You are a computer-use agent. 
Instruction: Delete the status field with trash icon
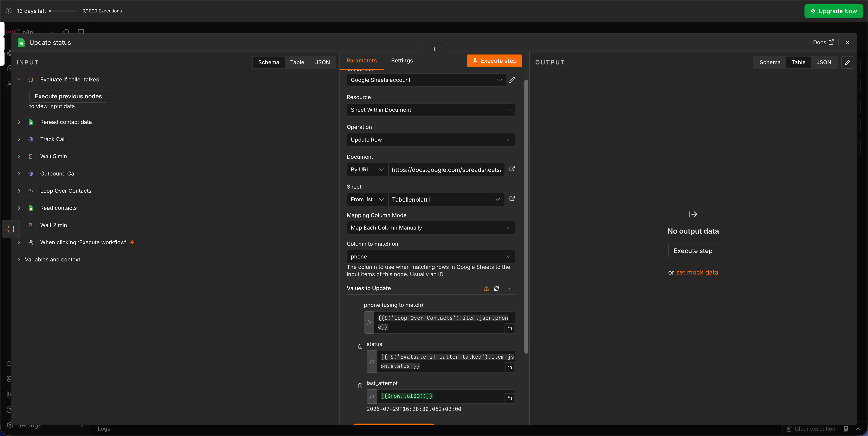[x=360, y=346]
